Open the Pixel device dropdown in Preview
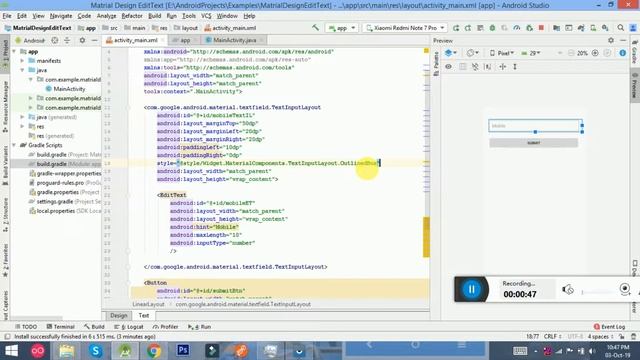 tap(502, 53)
